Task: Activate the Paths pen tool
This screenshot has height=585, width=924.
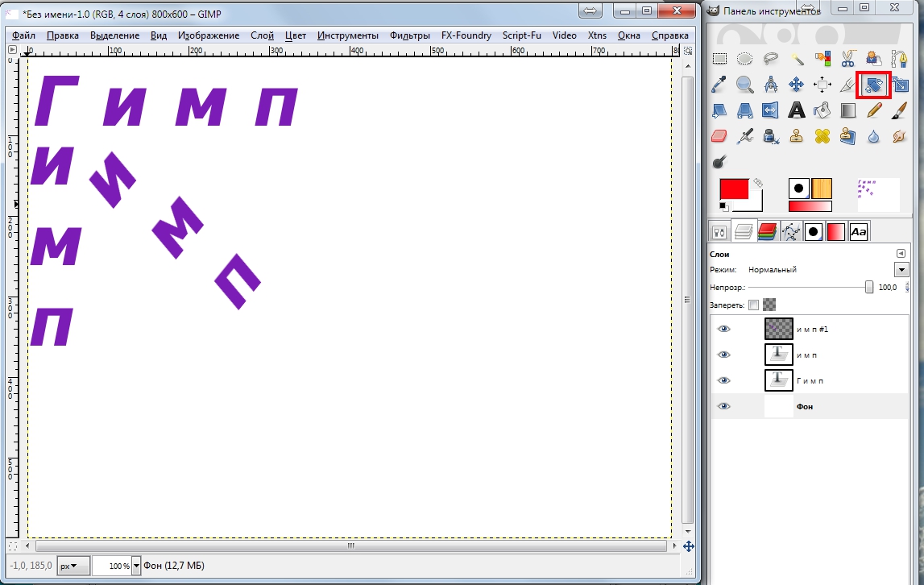Action: (900, 58)
